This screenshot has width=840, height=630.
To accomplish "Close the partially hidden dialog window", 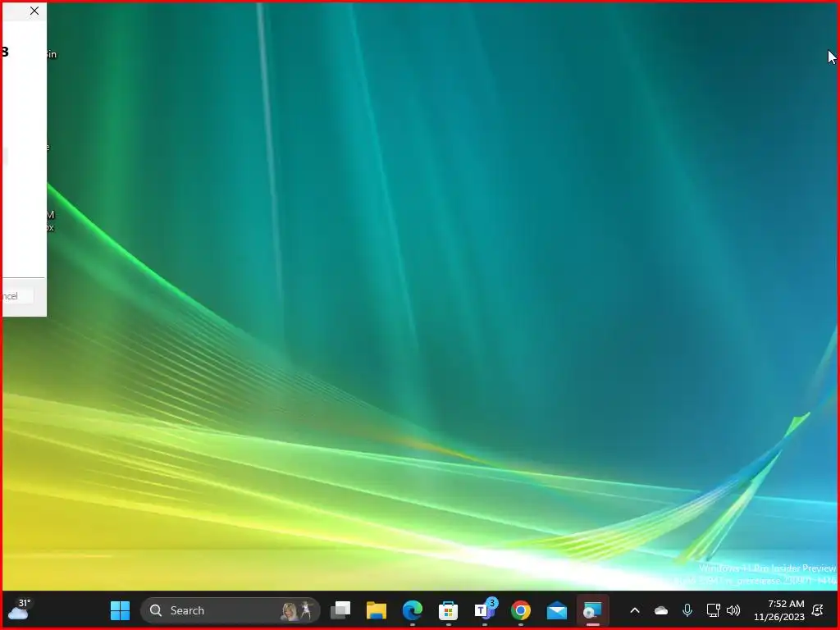I will click(x=34, y=11).
